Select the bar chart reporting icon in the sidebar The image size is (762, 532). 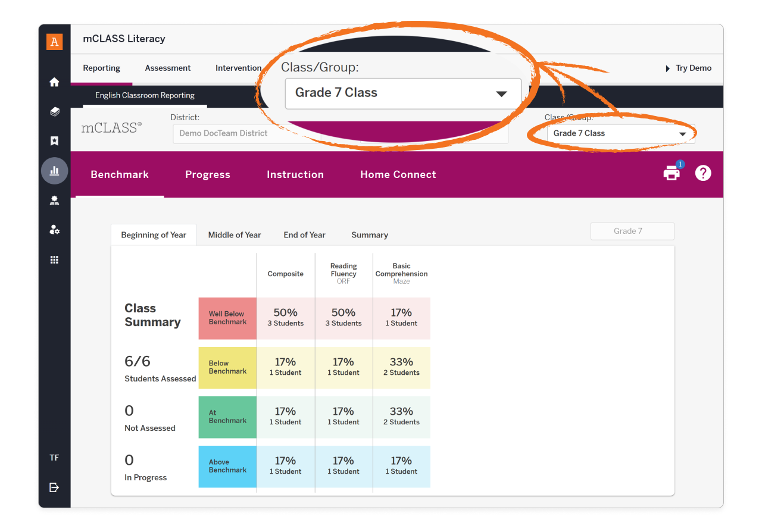point(54,171)
